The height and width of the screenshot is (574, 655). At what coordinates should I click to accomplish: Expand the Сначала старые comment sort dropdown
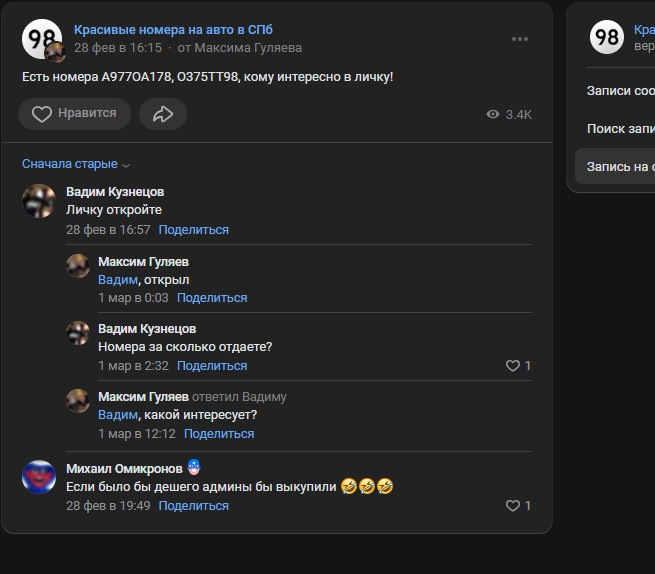click(76, 164)
